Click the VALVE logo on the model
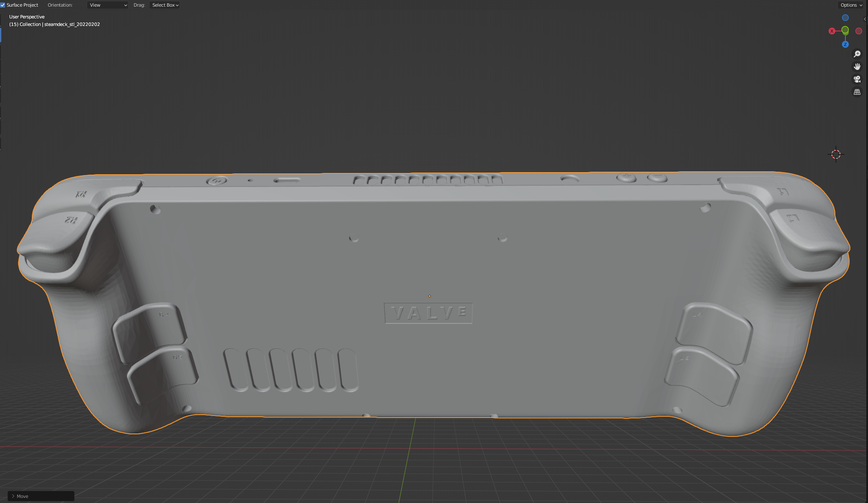 [428, 313]
